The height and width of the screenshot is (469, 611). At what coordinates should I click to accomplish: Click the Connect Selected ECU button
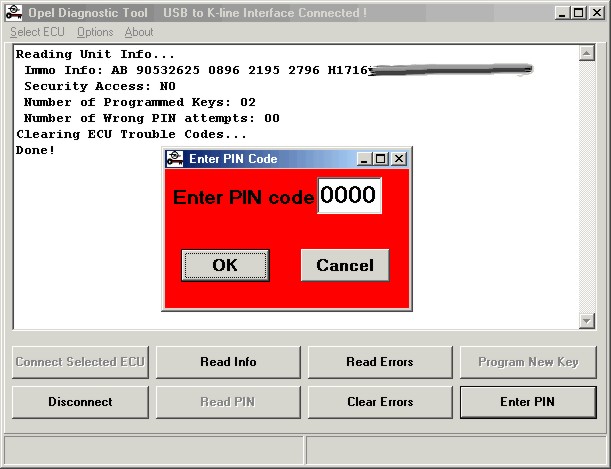point(80,362)
